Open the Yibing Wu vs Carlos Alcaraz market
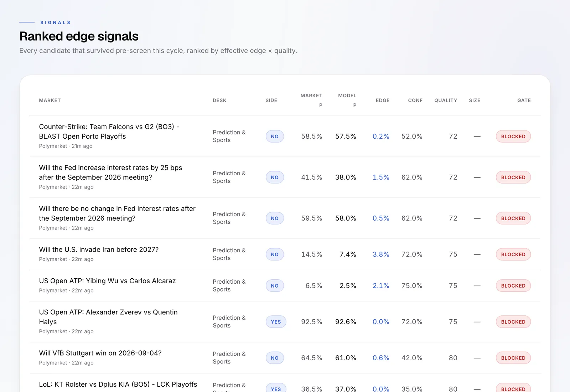This screenshot has width=570, height=392. point(107,281)
